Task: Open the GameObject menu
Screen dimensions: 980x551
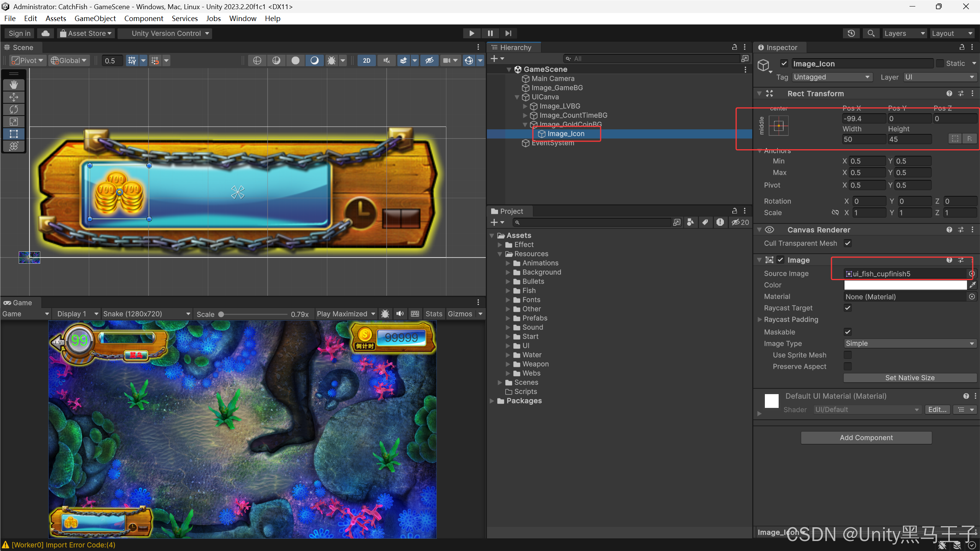Action: [95, 18]
